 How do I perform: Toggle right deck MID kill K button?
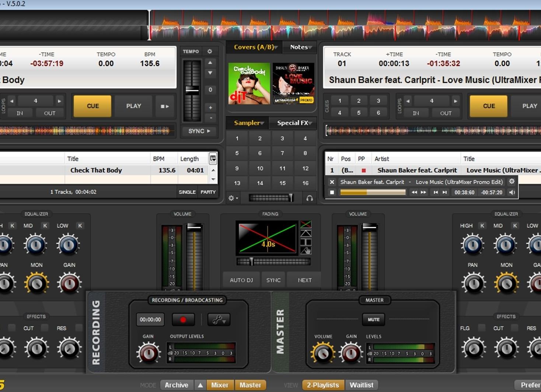515,226
